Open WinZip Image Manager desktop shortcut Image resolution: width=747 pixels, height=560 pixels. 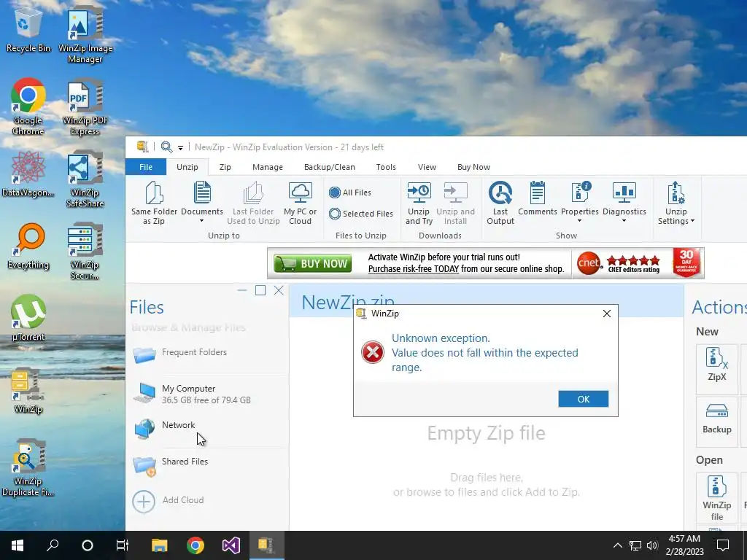coord(85,34)
